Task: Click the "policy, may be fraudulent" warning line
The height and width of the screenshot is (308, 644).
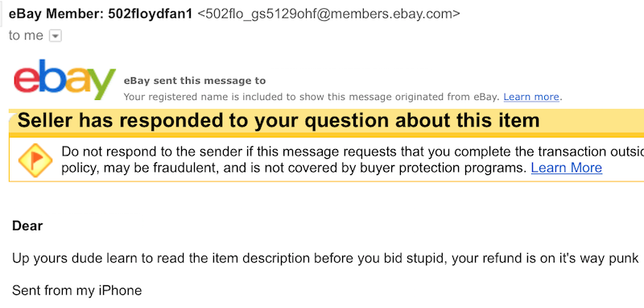Action: (294, 168)
